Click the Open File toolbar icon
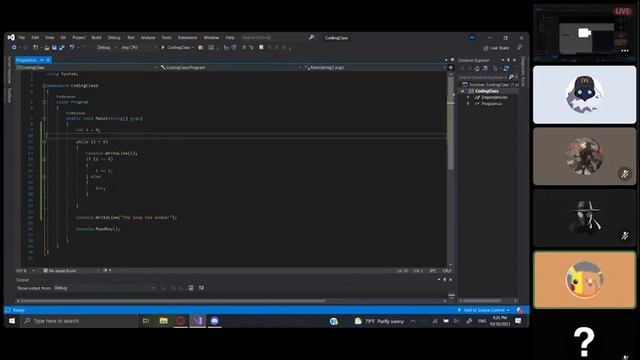640x360 pixels. tap(47, 48)
